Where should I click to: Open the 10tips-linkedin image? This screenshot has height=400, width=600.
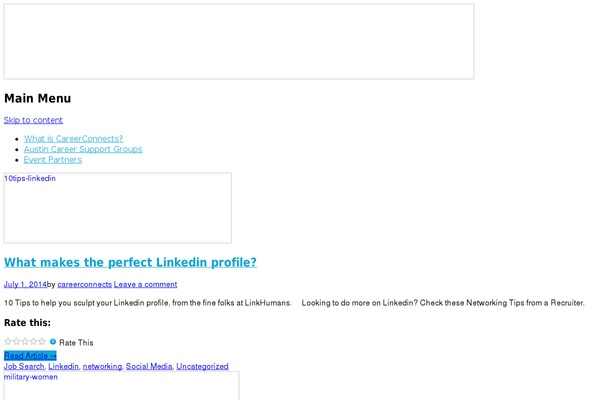coord(118,208)
